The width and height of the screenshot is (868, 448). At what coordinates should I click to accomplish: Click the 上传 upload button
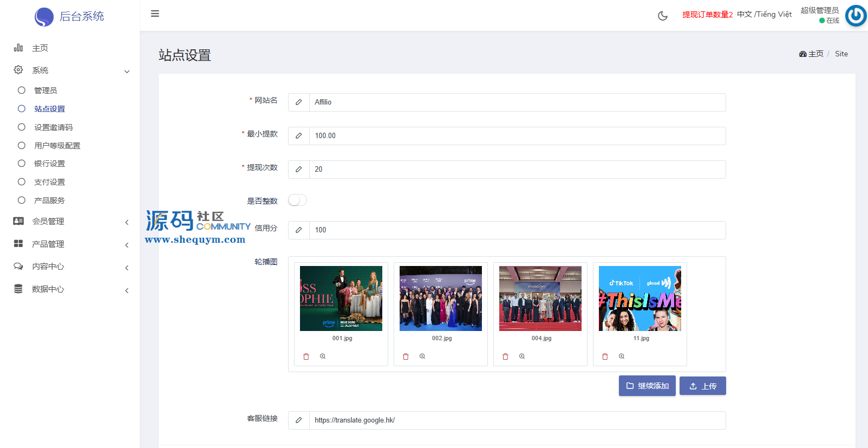coord(703,386)
